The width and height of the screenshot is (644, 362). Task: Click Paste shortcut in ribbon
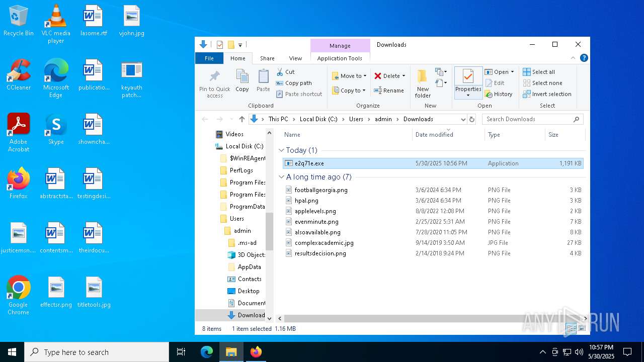(x=299, y=94)
